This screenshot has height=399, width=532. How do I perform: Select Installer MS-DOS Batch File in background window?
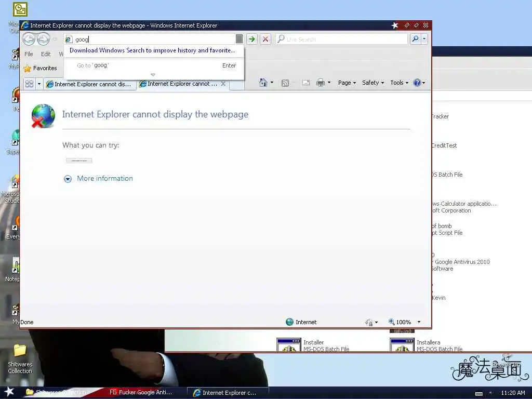[313, 345]
